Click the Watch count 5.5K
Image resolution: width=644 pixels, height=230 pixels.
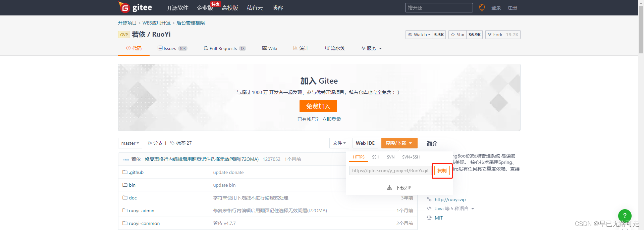pyautogui.click(x=439, y=35)
